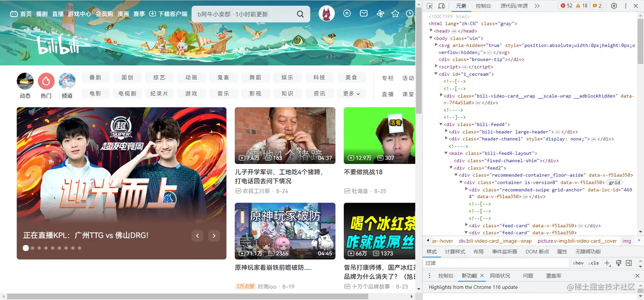
Task: Open the 计算样式 tab
Action: point(455,252)
